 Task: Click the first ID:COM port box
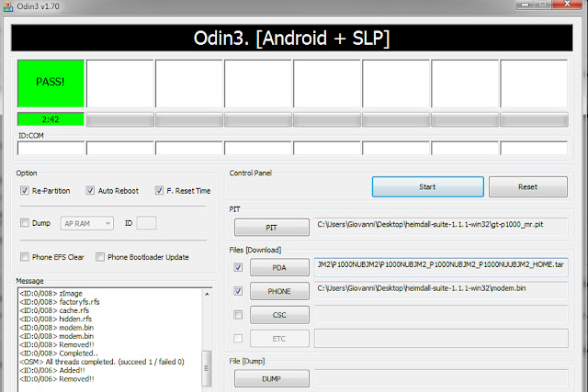tap(51, 148)
